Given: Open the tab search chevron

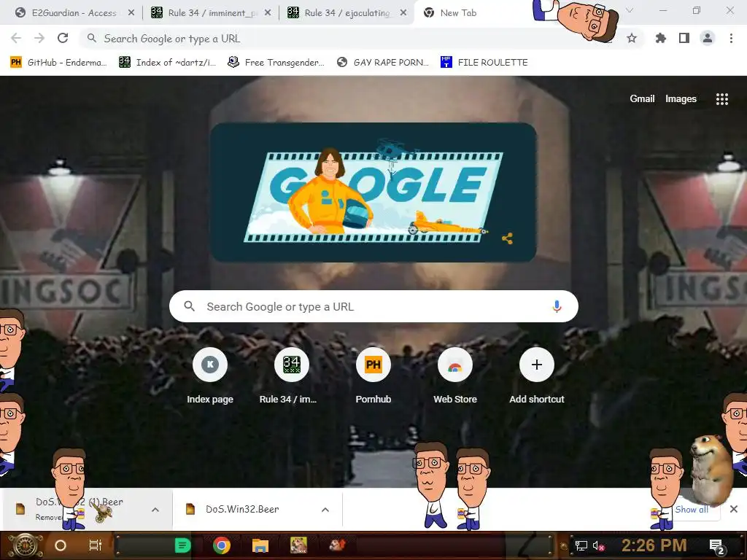Looking at the screenshot, I should point(630,10).
